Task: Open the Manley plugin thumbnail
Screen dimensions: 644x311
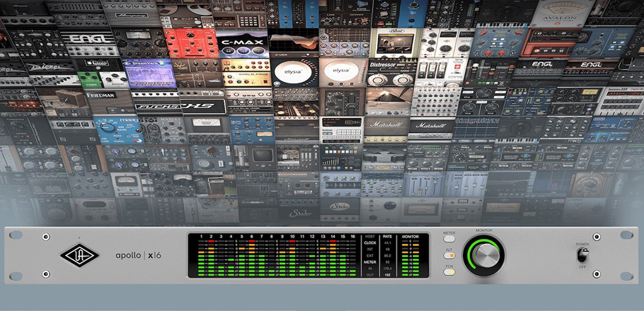Action: pyautogui.click(x=161, y=130)
